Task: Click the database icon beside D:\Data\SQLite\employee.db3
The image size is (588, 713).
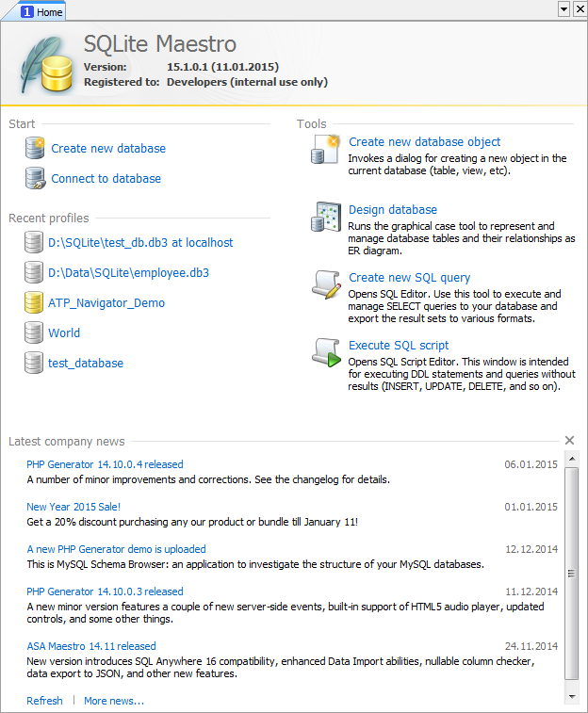Action: (x=34, y=272)
